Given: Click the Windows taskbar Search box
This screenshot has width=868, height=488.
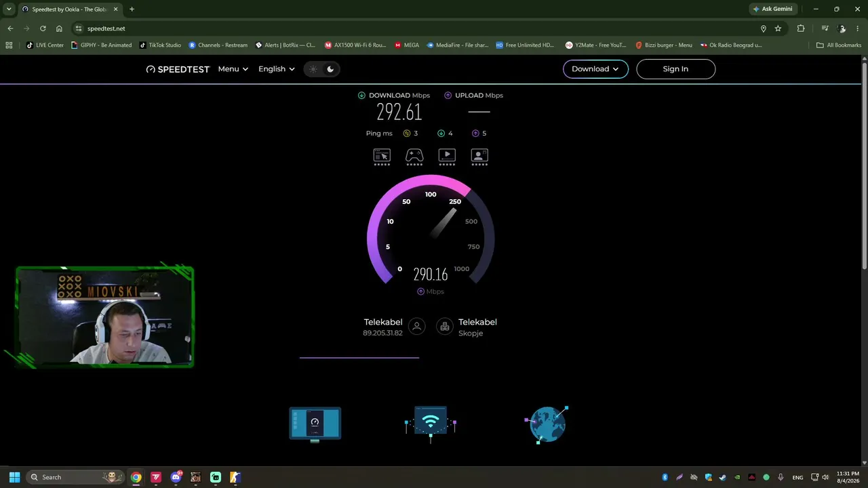Looking at the screenshot, I should [x=75, y=477].
